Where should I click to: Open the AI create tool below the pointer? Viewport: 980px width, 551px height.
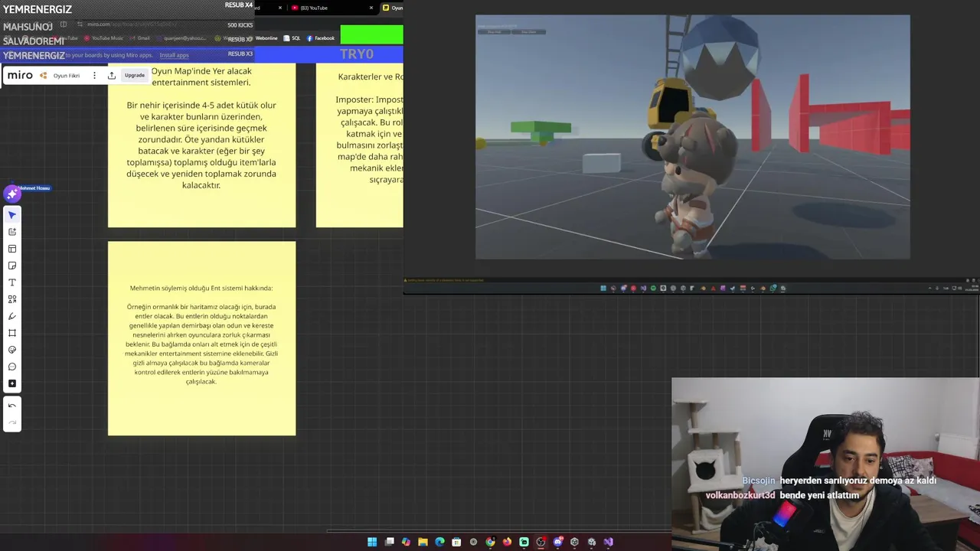[x=12, y=232]
